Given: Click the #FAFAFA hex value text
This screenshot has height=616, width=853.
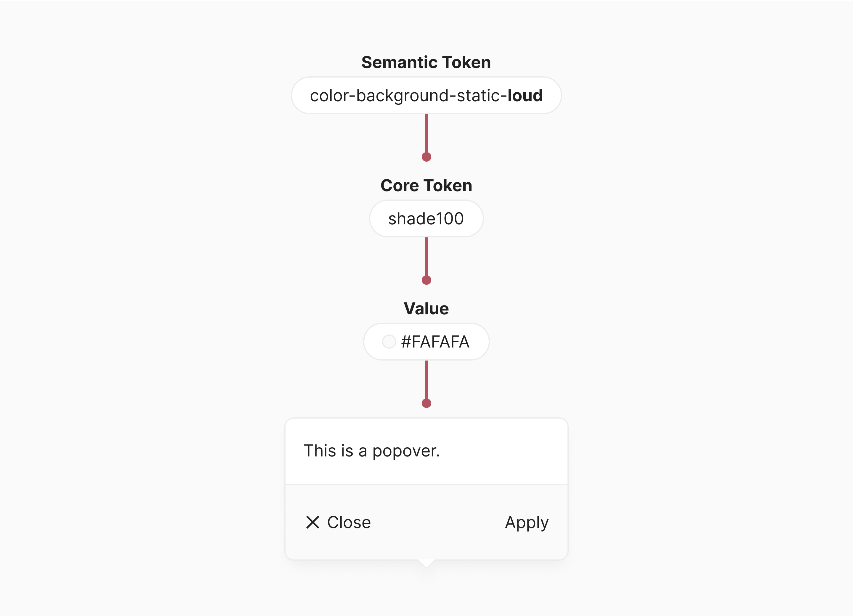Looking at the screenshot, I should pos(435,342).
